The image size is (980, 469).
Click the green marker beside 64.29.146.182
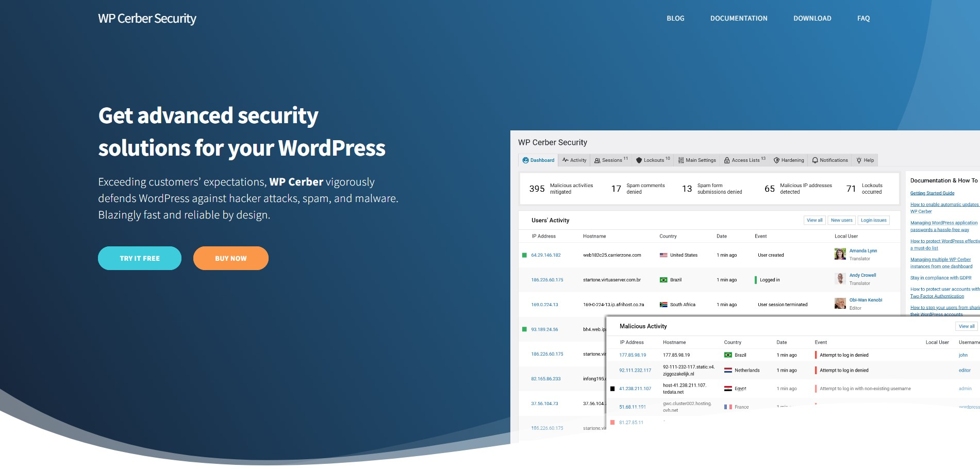(x=524, y=255)
